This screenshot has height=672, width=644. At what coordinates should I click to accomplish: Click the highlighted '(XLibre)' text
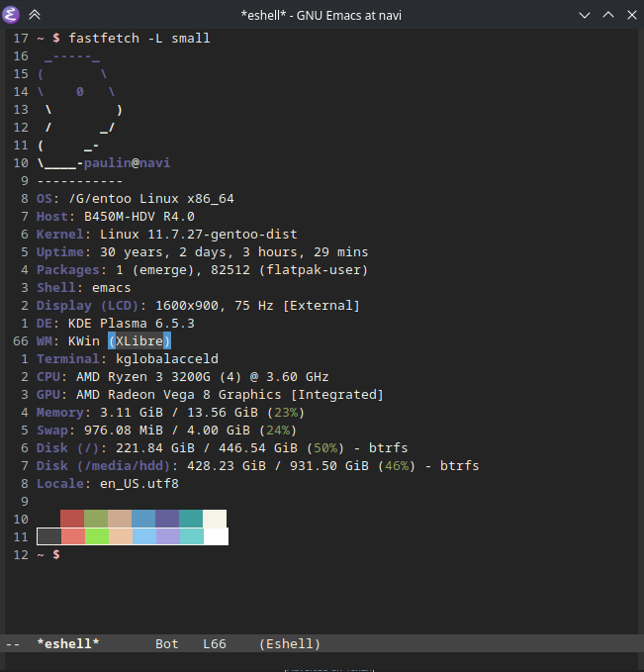tap(139, 341)
